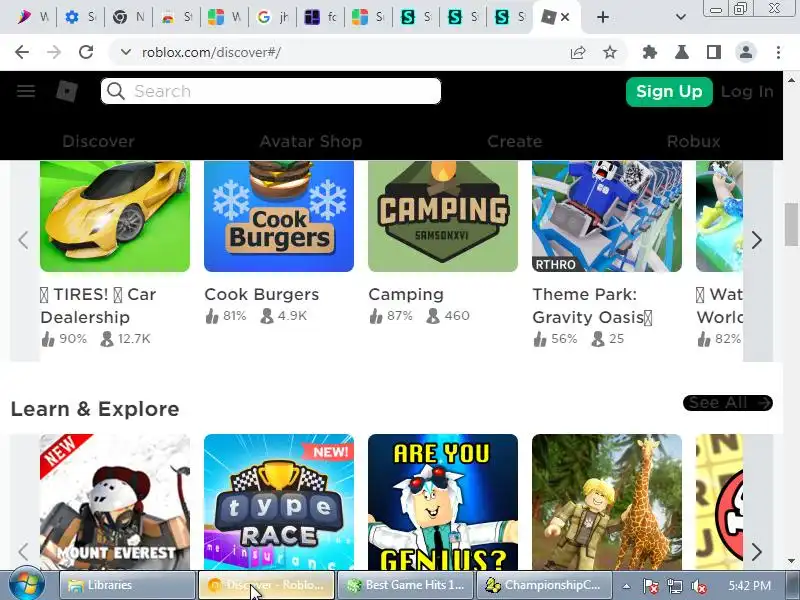Viewport: 800px width, 600px height.
Task: Click the Cook Burgers title link
Action: [x=262, y=294]
